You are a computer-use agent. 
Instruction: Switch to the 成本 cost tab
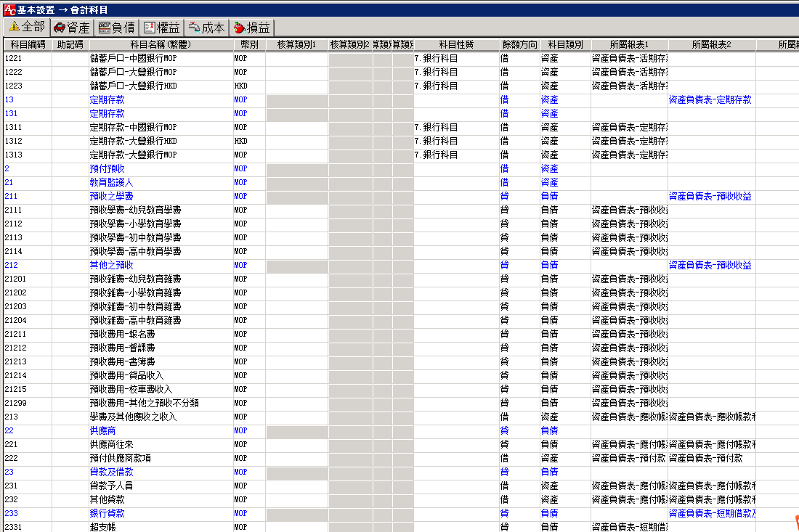coord(206,28)
